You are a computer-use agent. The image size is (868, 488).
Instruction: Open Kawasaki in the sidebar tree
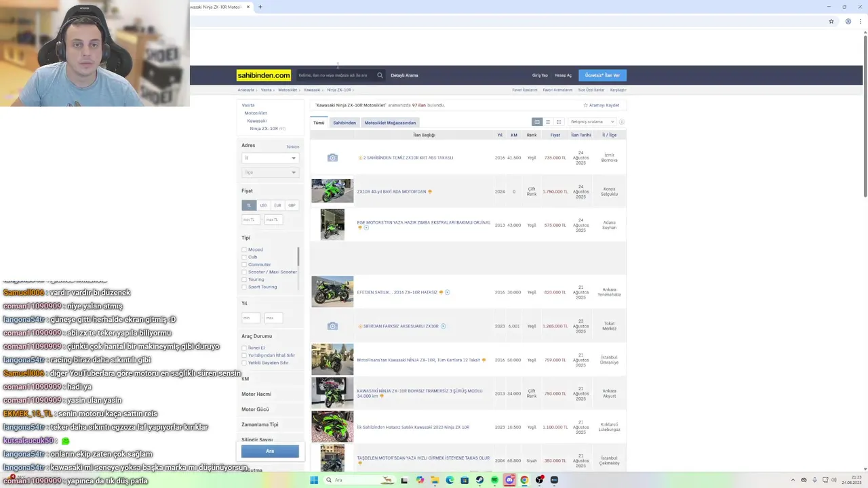click(257, 121)
